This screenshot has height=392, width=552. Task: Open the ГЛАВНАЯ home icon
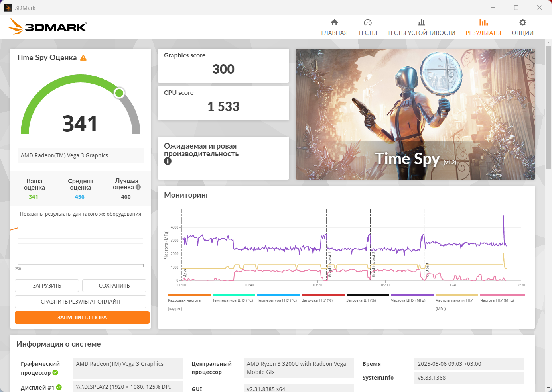[x=334, y=22]
